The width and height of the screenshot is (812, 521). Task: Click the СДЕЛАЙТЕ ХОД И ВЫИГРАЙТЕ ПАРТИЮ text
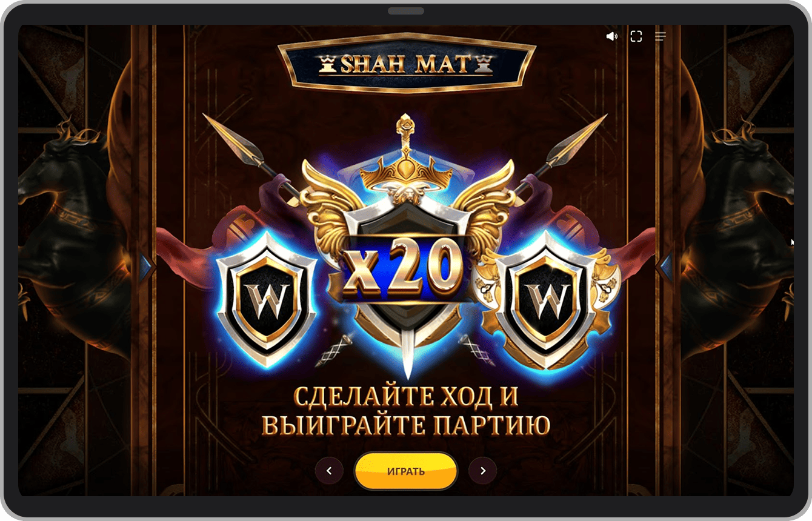point(406,411)
